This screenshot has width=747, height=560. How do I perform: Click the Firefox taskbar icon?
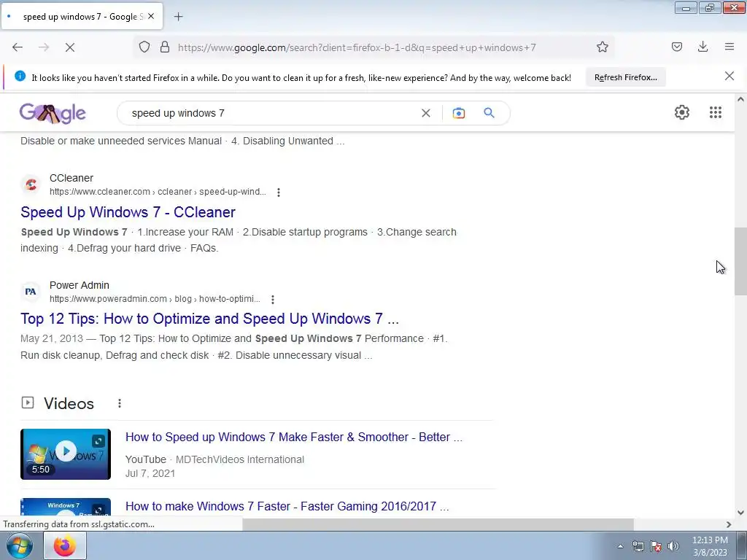[65, 545]
